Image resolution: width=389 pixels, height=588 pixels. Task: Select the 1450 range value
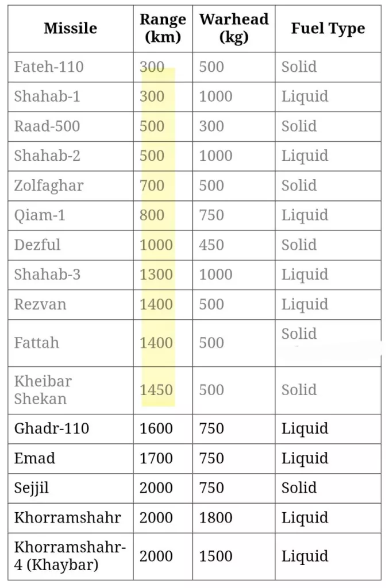[156, 390]
